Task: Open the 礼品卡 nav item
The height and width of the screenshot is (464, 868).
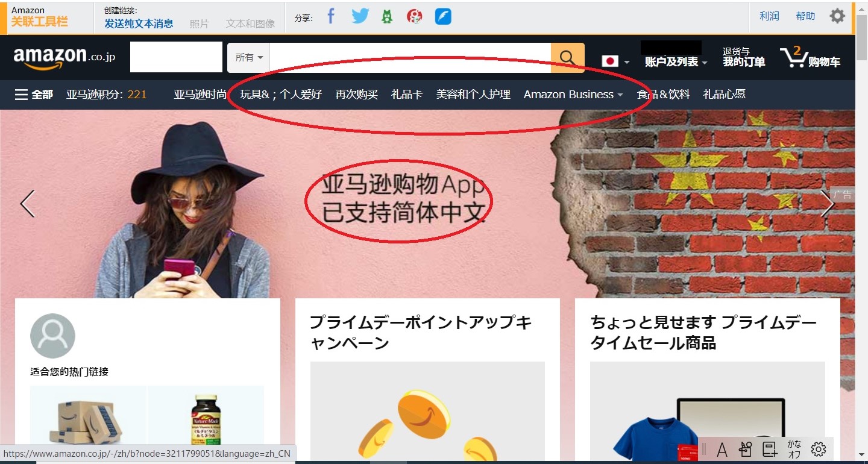Action: click(407, 95)
